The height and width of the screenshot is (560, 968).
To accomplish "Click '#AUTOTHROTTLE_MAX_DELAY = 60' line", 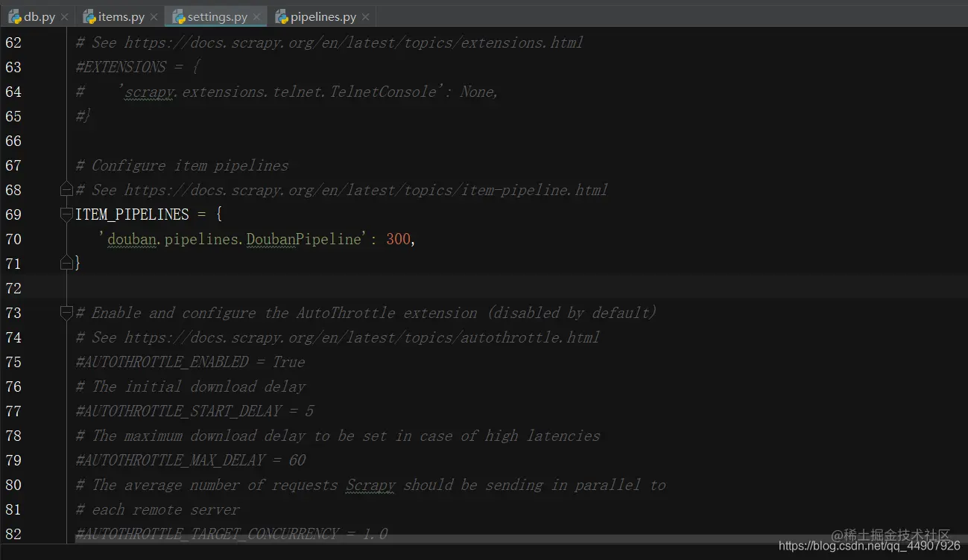I will (190, 460).
